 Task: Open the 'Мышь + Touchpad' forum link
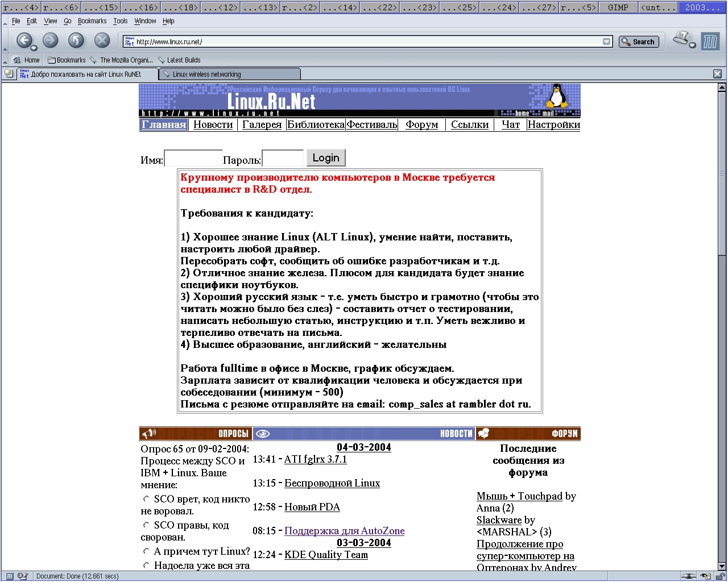(x=520, y=496)
